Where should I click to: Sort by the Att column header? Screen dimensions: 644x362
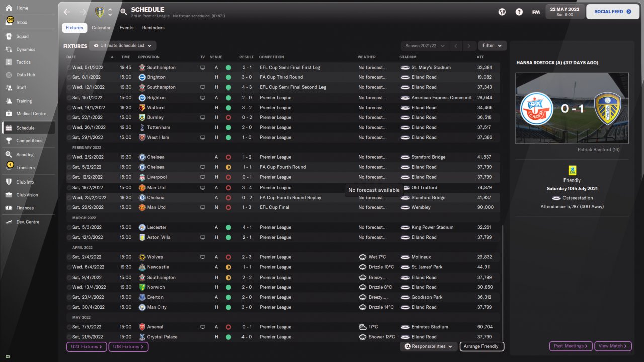tap(480, 57)
